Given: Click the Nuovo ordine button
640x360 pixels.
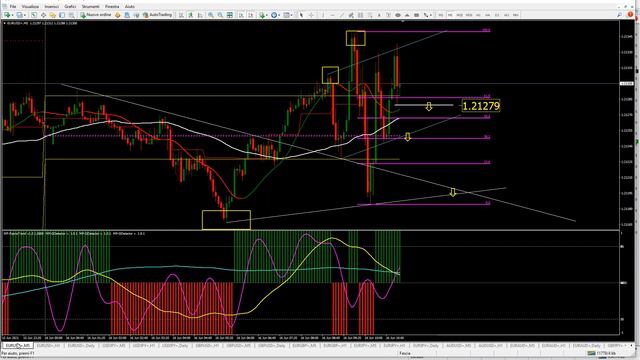Looking at the screenshot, I should point(96,15).
